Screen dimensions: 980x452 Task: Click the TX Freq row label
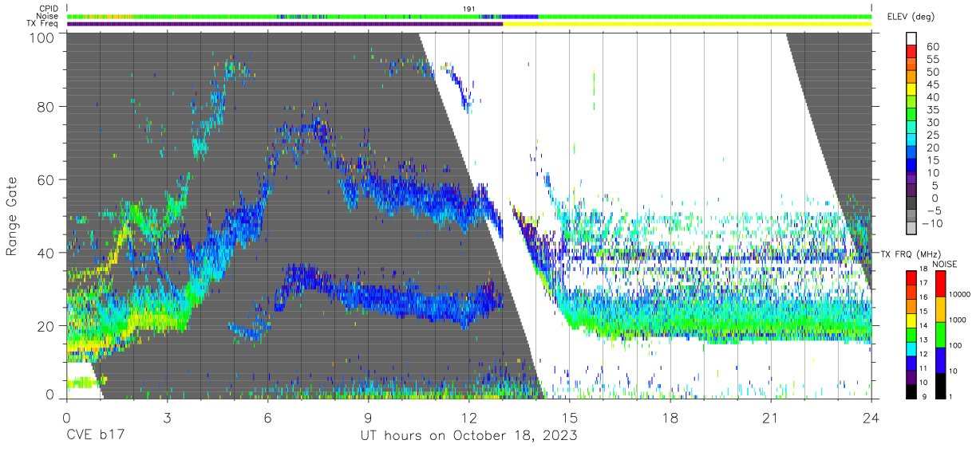(x=42, y=23)
